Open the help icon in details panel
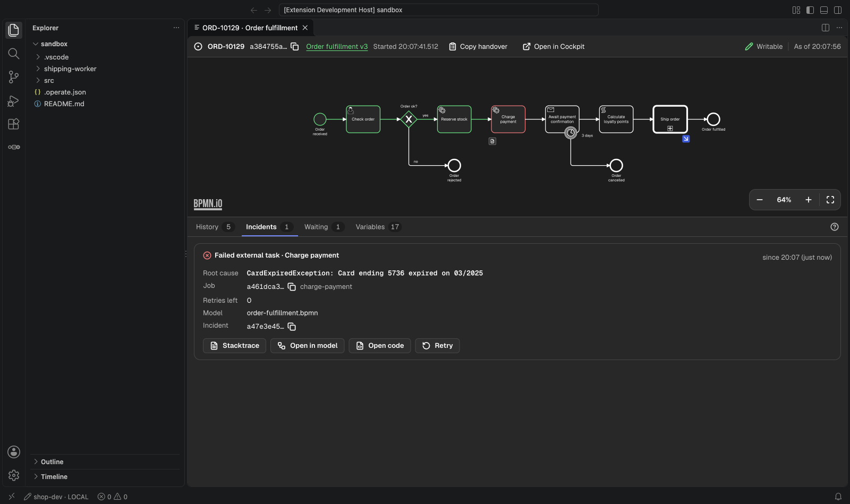850x504 pixels. [835, 227]
